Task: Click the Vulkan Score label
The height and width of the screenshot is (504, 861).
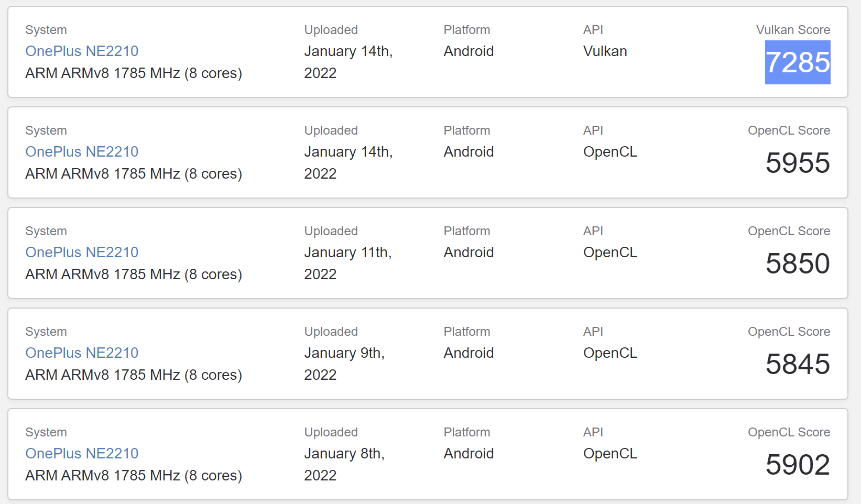Action: [x=792, y=30]
